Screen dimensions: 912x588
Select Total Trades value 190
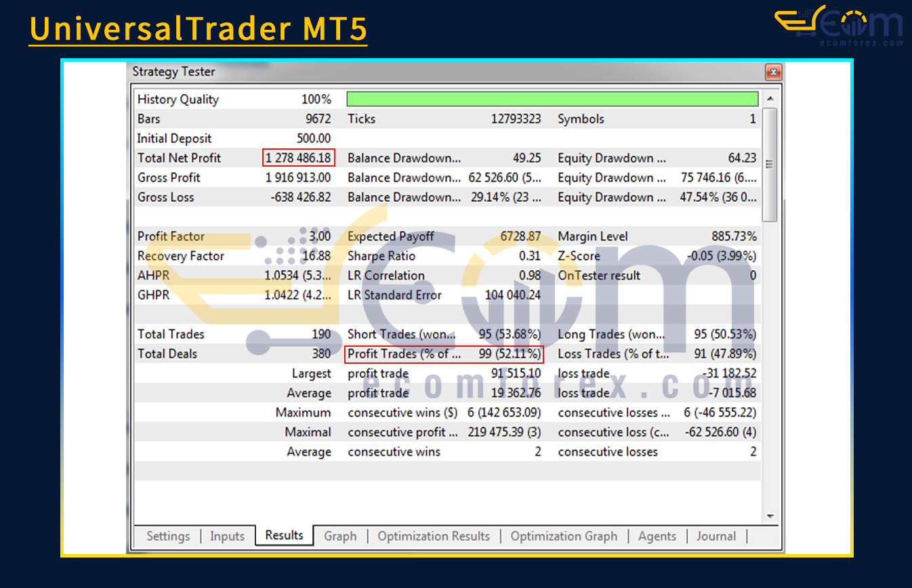coord(321,334)
